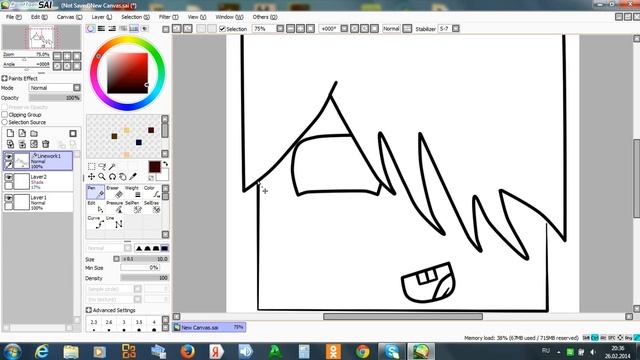Select the Curve tool
Screen dimensions: 640x360
96,222
